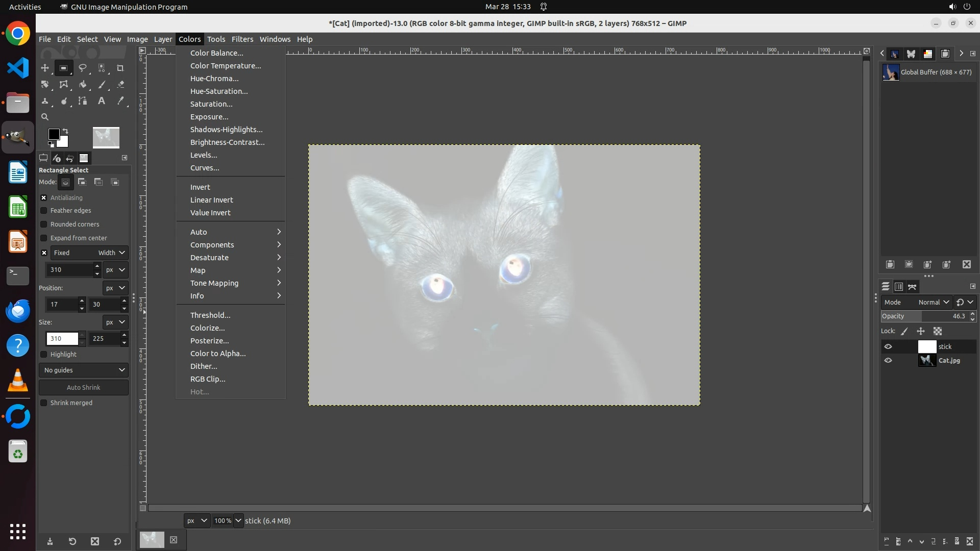
Task: Activate the Zoom magnifier tool
Action: click(45, 117)
